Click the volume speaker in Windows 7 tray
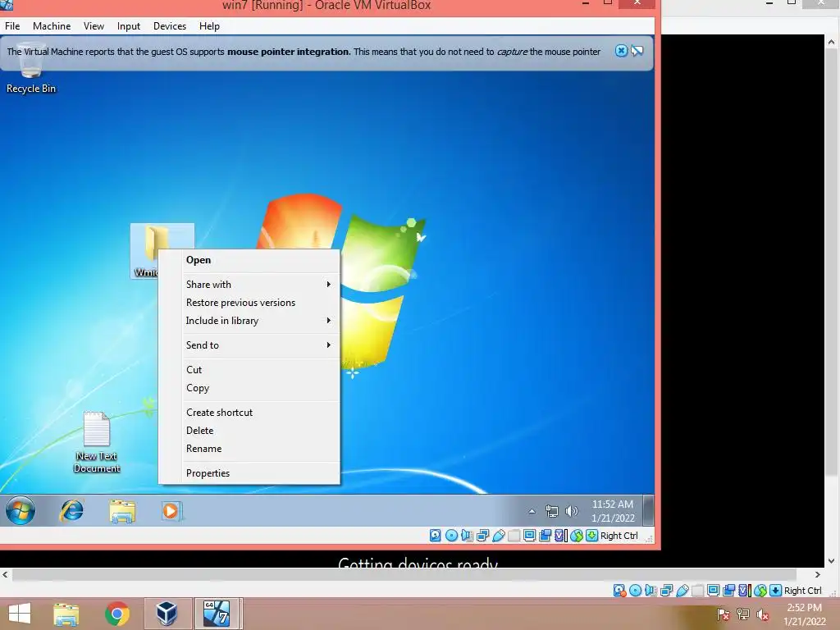The image size is (840, 630). (572, 511)
